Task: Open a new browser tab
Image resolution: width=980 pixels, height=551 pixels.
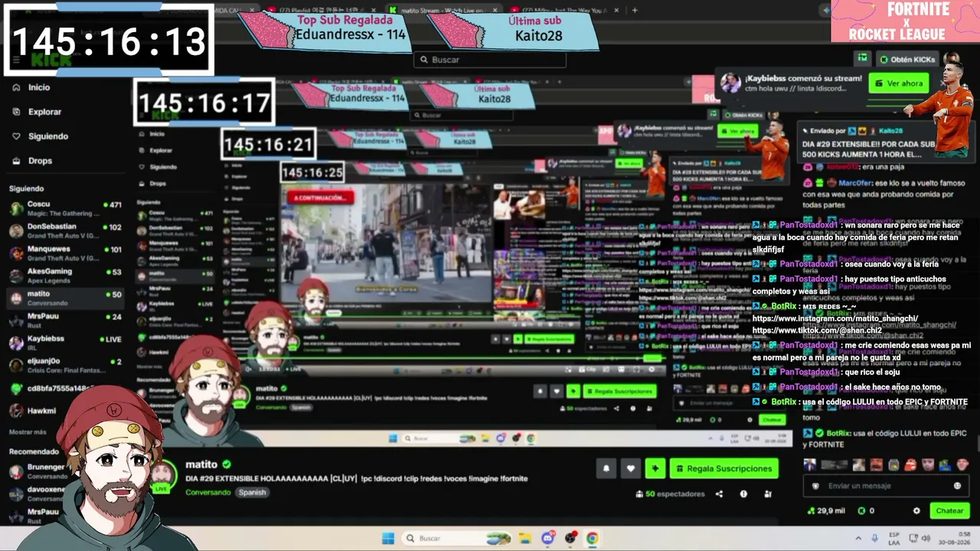Action: pyautogui.click(x=635, y=10)
